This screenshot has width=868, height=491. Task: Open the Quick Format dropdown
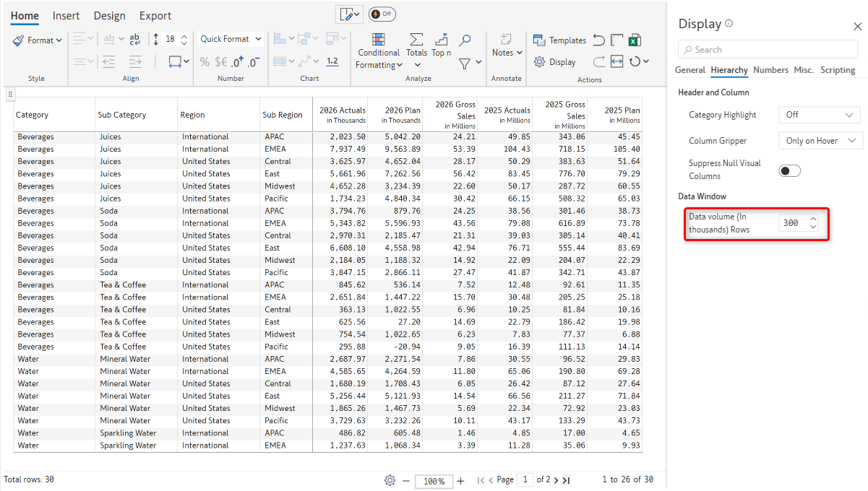(x=231, y=39)
